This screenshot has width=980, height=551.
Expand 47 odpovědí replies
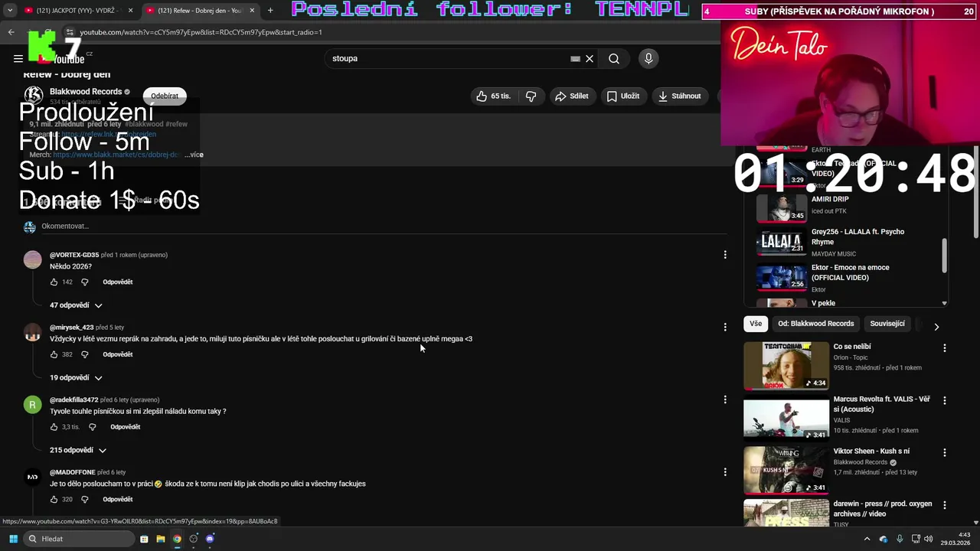point(76,305)
